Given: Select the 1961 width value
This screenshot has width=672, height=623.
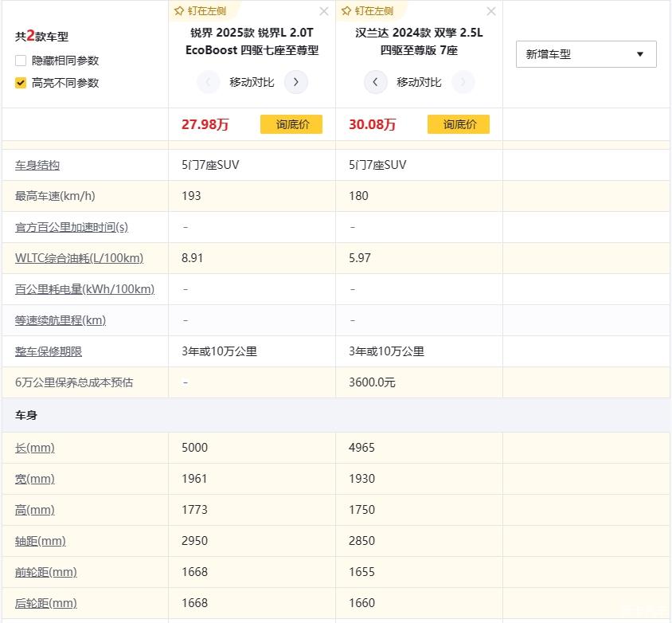Looking at the screenshot, I should [x=194, y=479].
